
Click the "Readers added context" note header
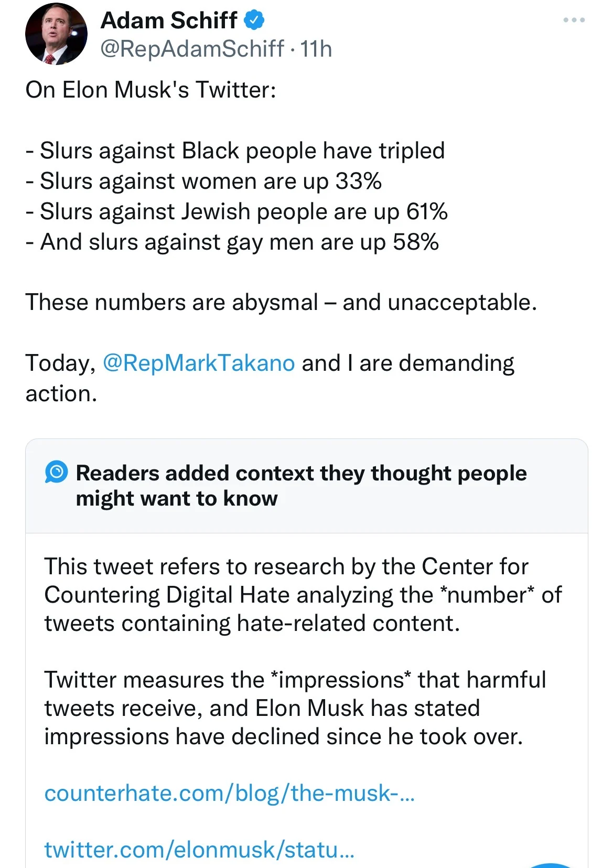pyautogui.click(x=301, y=485)
